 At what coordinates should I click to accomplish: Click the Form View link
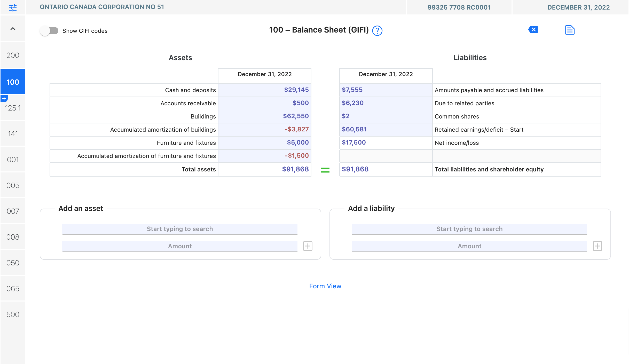325,286
